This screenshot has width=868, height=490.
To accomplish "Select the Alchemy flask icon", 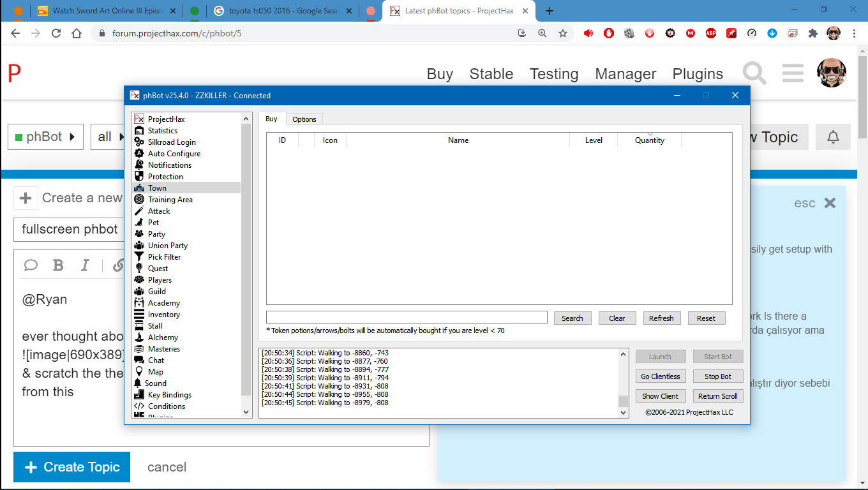I will 139,338.
